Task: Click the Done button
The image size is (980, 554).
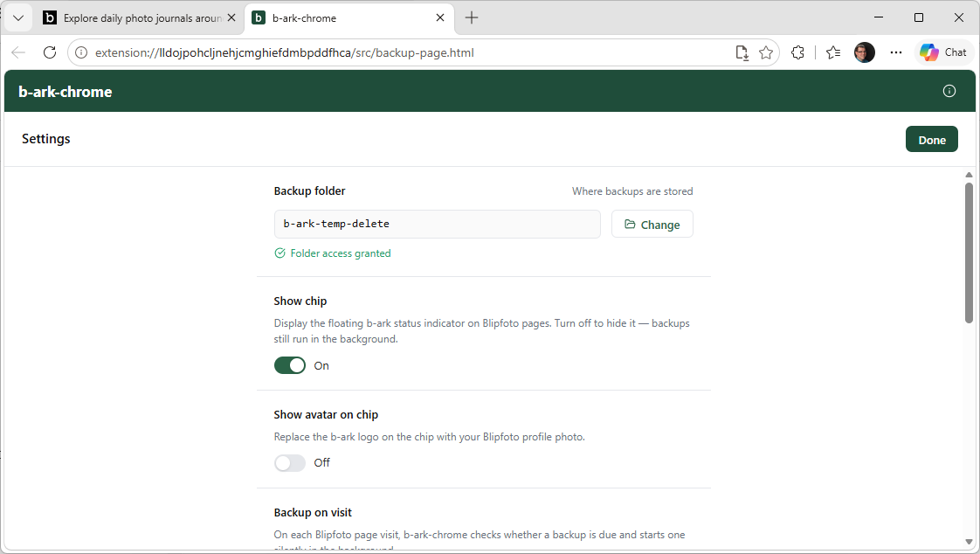Action: pos(931,140)
